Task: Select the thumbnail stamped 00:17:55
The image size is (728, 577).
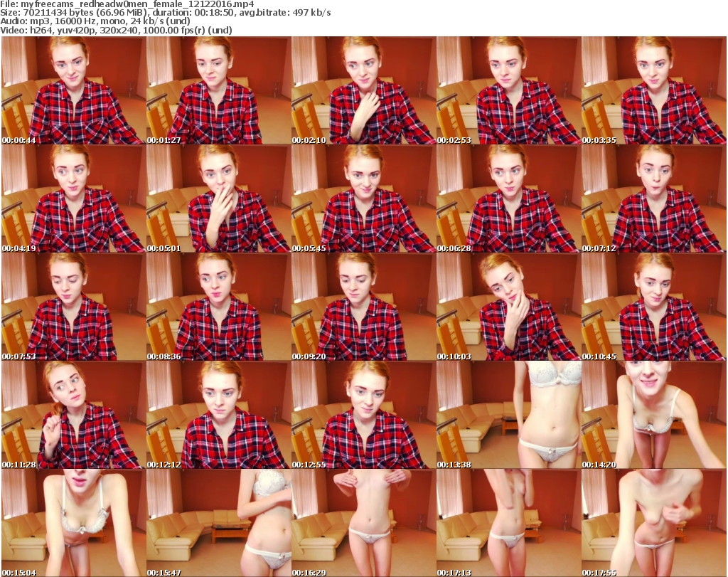Action: coord(653,523)
